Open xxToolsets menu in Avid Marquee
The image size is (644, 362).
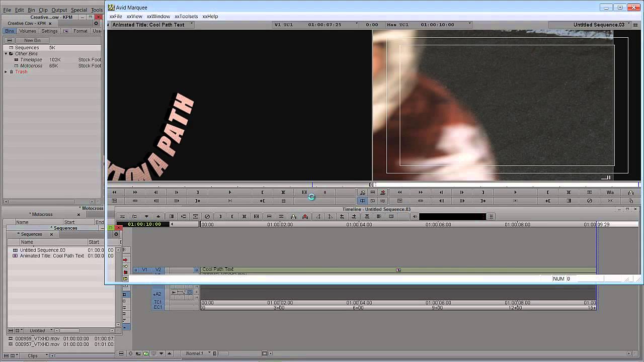pos(186,17)
